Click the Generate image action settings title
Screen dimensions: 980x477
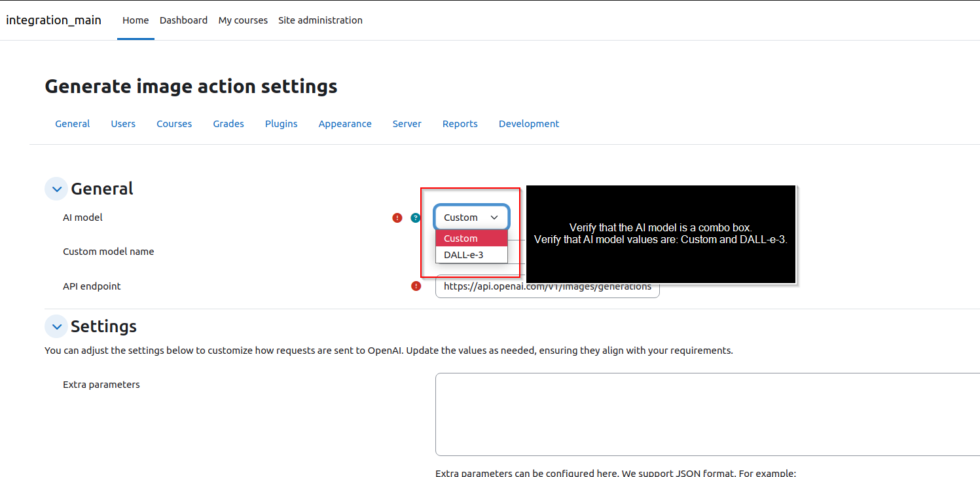click(x=191, y=86)
